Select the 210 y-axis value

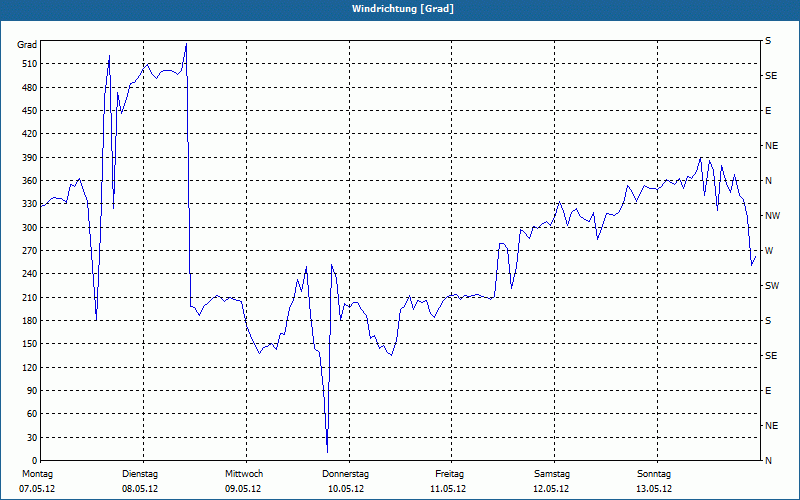(30, 297)
